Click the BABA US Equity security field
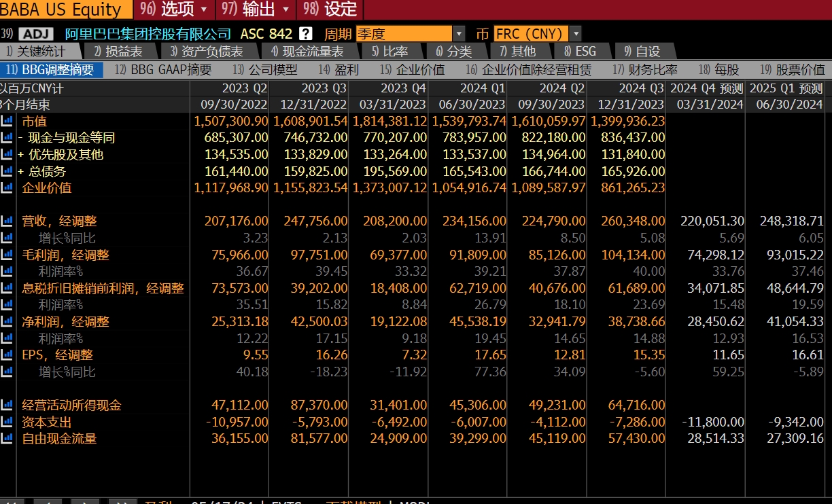Screen dimensions: 832x504 [x=65, y=10]
